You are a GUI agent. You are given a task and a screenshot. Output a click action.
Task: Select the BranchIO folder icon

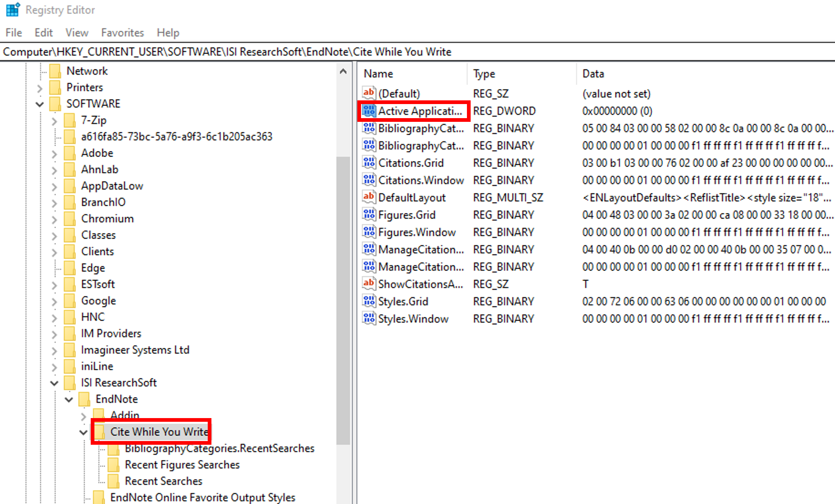click(70, 202)
